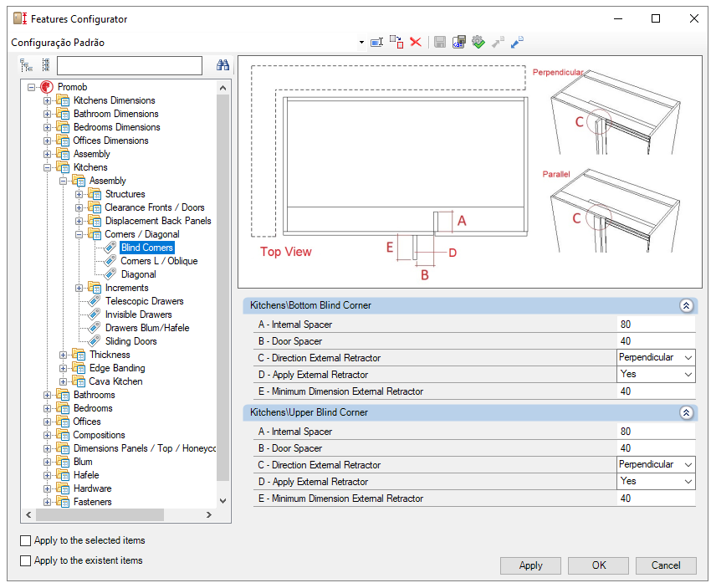Click the expand tree icon beside search
The width and height of the screenshot is (716, 588).
coord(27,65)
